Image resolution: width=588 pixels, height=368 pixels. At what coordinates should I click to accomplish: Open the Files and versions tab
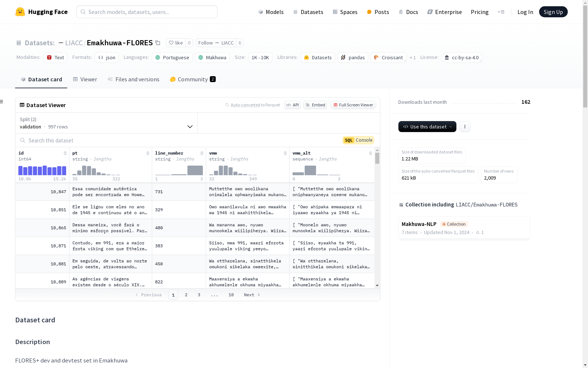click(x=133, y=79)
